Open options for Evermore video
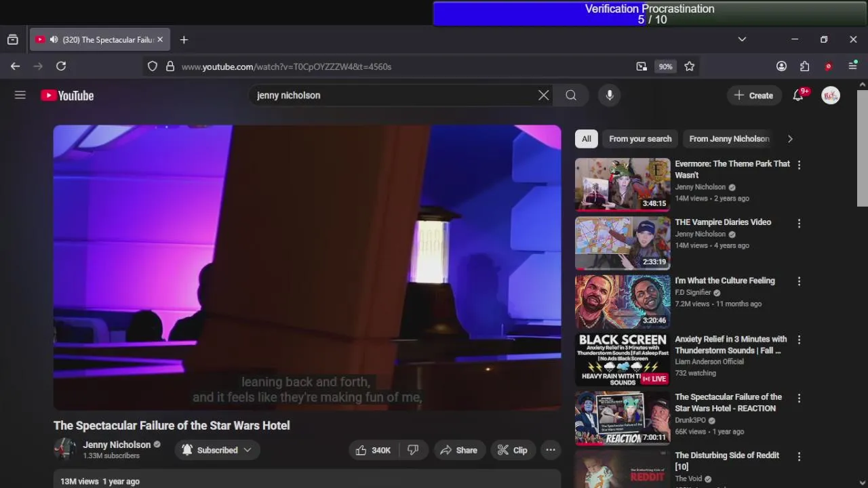The width and height of the screenshot is (868, 488). point(799,165)
